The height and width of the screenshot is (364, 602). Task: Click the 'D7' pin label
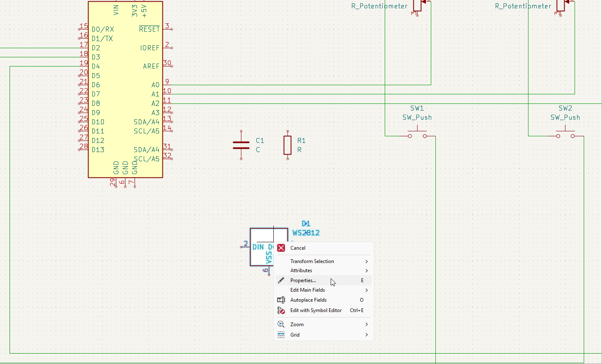(96, 94)
